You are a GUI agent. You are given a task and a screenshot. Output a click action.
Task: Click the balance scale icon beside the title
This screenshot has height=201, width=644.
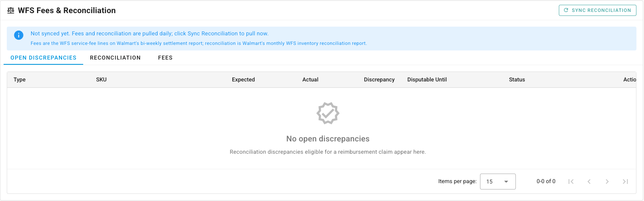(x=11, y=10)
